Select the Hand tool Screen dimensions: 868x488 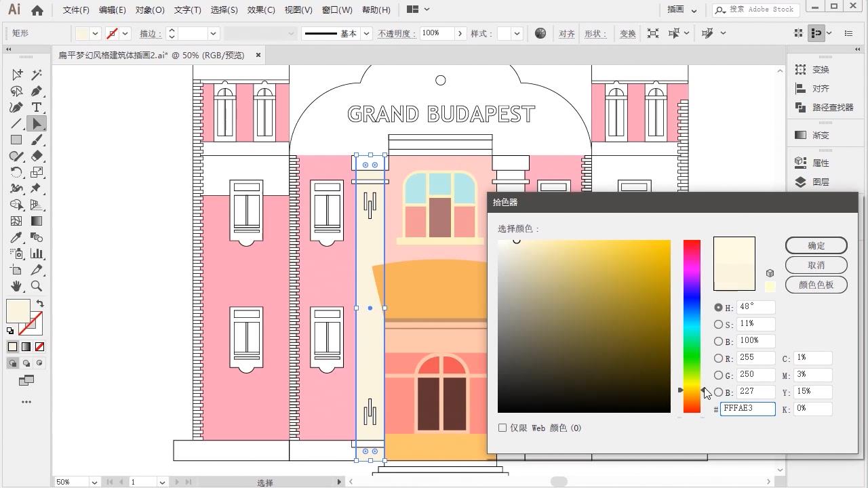pyautogui.click(x=16, y=286)
